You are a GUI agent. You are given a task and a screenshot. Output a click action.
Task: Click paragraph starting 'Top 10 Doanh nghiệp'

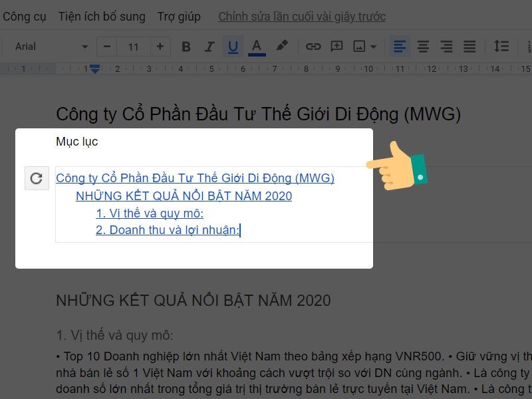click(x=294, y=373)
